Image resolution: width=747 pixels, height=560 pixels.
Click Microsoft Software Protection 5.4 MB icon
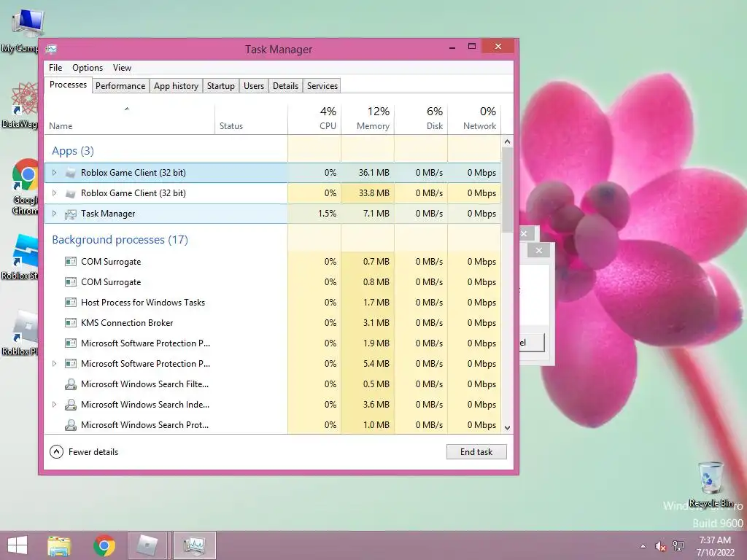click(71, 364)
